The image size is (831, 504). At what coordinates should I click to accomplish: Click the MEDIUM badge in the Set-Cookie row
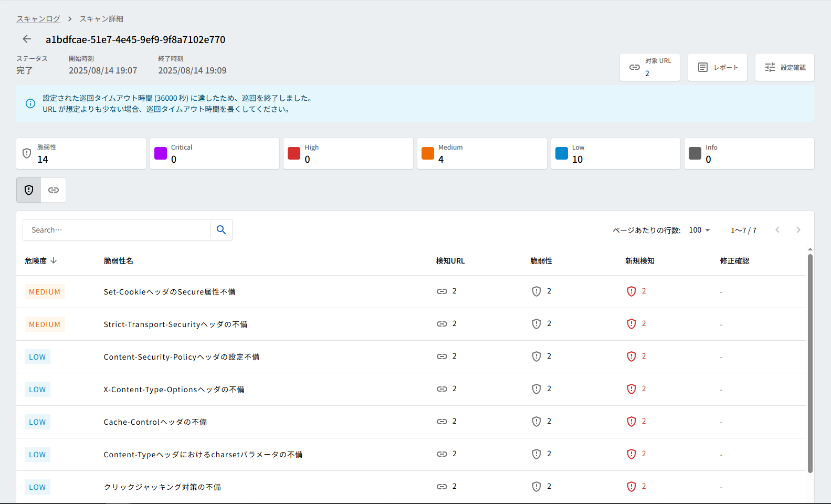pyautogui.click(x=45, y=292)
